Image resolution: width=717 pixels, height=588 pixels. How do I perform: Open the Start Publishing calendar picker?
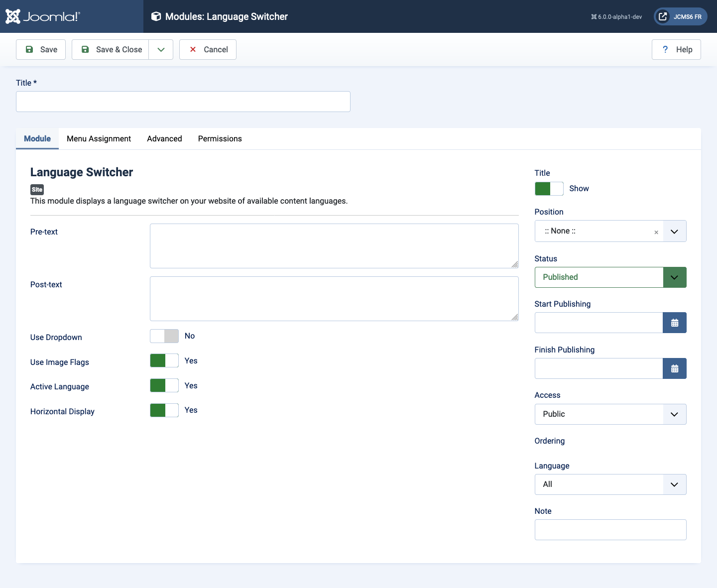[675, 323]
